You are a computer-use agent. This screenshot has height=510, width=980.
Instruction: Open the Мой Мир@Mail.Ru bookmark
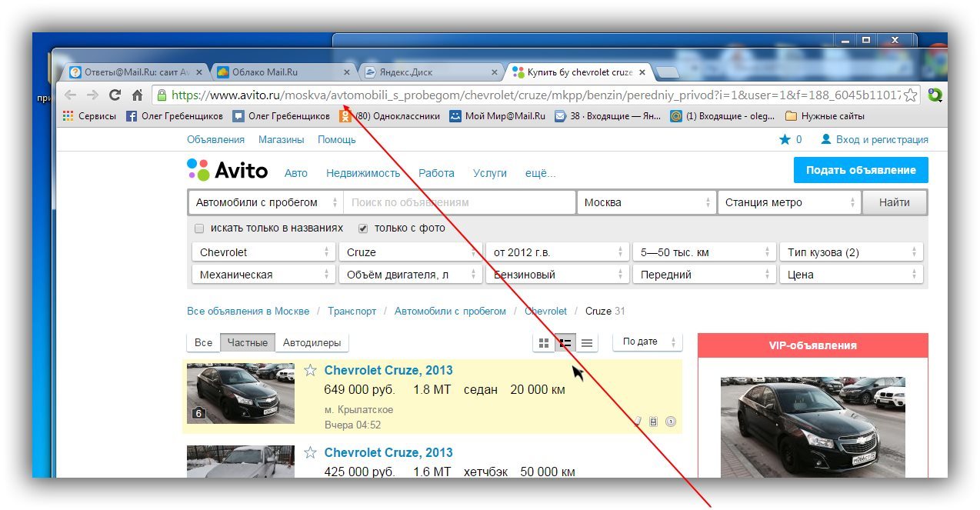click(x=498, y=116)
